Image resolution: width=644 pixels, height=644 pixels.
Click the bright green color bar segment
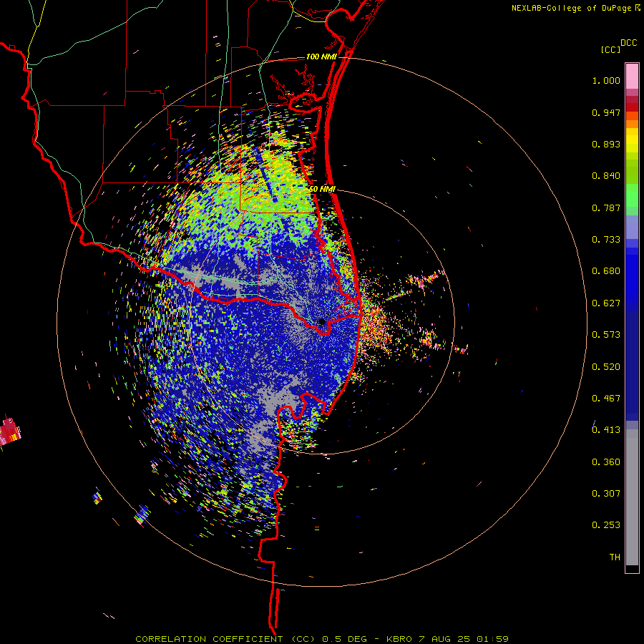point(632,195)
